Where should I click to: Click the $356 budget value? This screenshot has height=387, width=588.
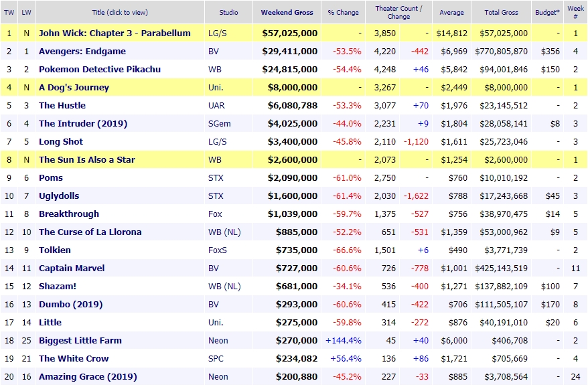coord(550,51)
